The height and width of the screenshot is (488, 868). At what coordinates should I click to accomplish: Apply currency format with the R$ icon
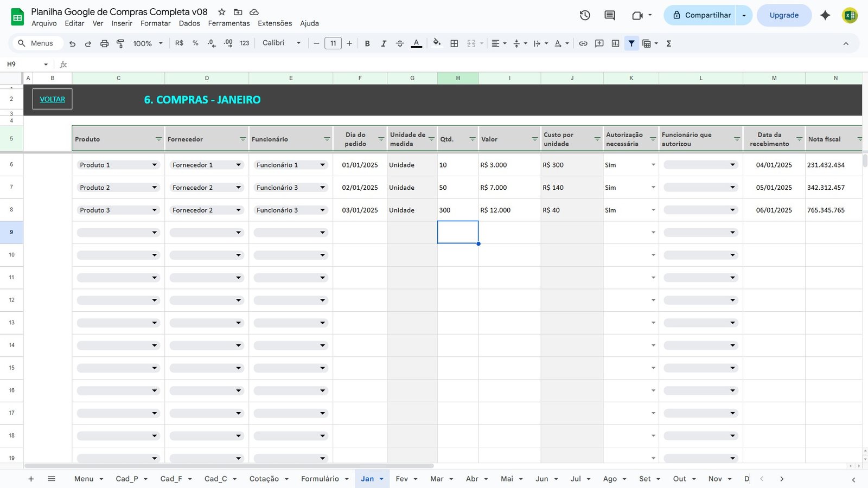point(178,43)
